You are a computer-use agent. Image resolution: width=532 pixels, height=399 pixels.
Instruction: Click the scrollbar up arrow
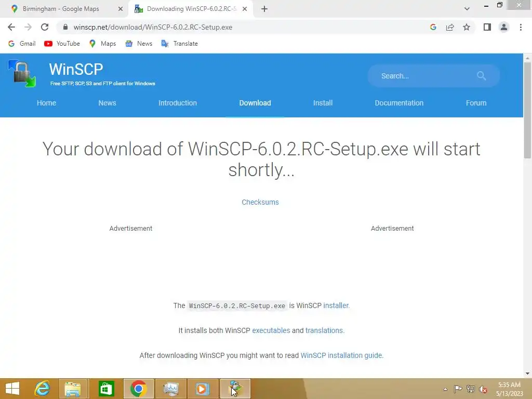pos(527,58)
